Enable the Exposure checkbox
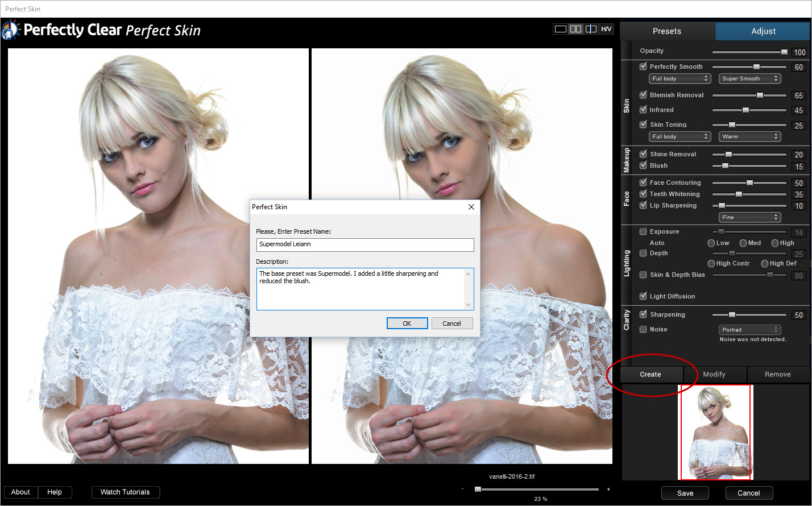Viewport: 812px width, 506px height. pos(643,231)
